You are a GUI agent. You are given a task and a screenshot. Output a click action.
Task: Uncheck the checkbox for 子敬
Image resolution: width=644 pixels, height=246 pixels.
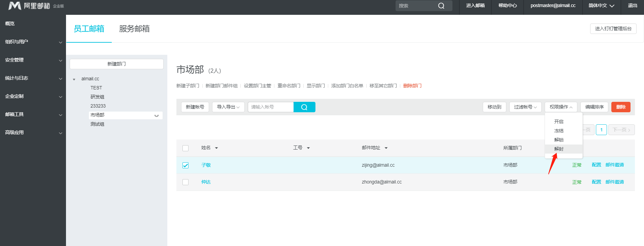click(x=185, y=165)
